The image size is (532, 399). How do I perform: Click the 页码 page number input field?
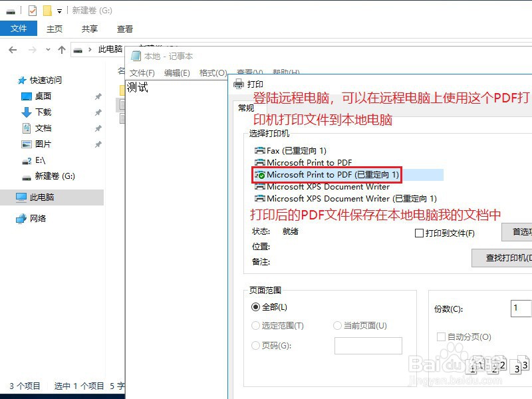(x=368, y=346)
